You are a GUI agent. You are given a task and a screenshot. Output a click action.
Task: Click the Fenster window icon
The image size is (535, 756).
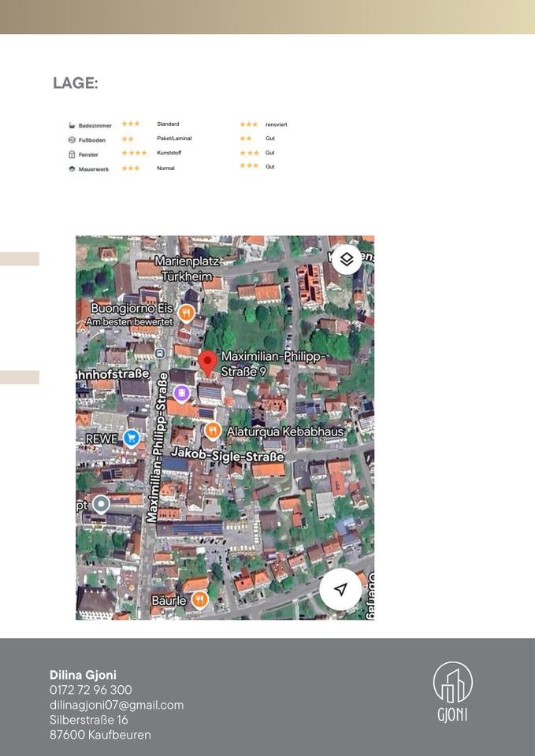click(x=72, y=154)
